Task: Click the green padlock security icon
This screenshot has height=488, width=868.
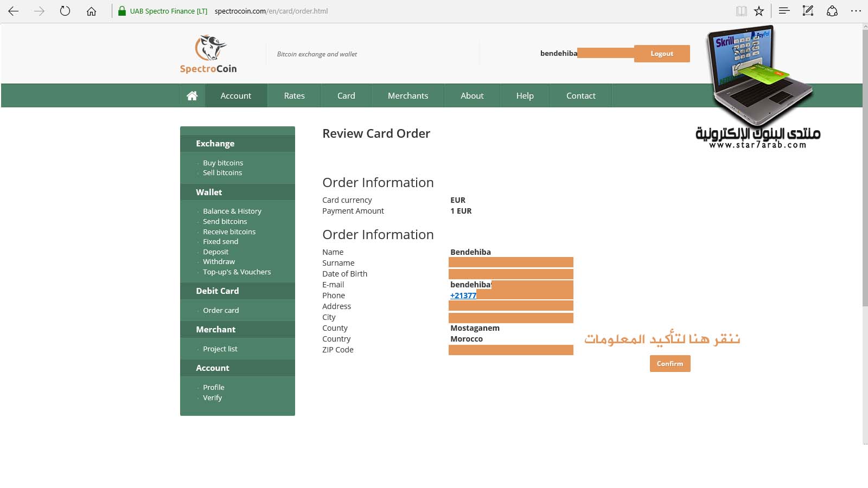Action: pos(122,11)
